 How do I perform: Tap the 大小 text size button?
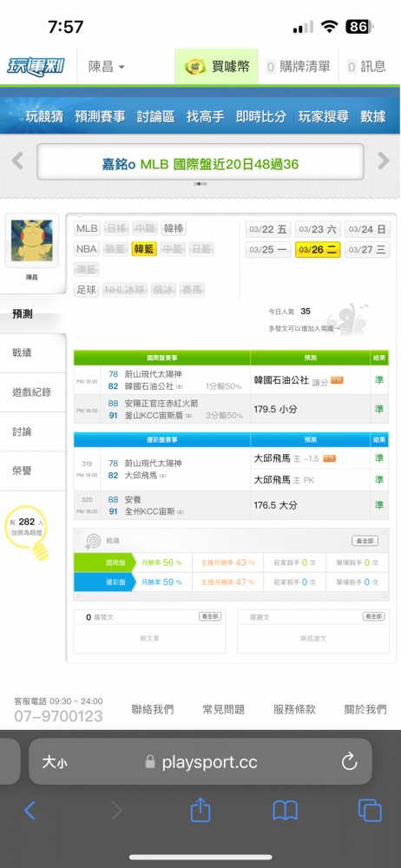click(x=56, y=762)
